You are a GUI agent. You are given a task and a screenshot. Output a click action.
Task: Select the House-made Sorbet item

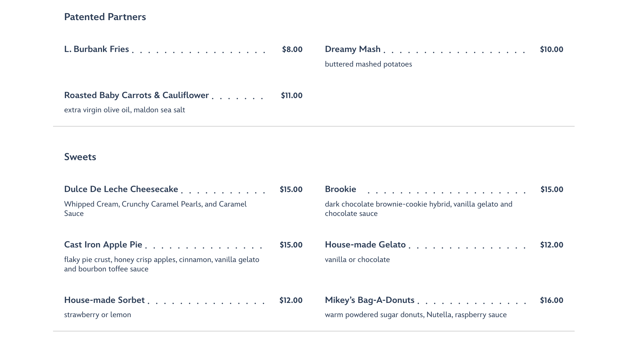pyautogui.click(x=104, y=300)
